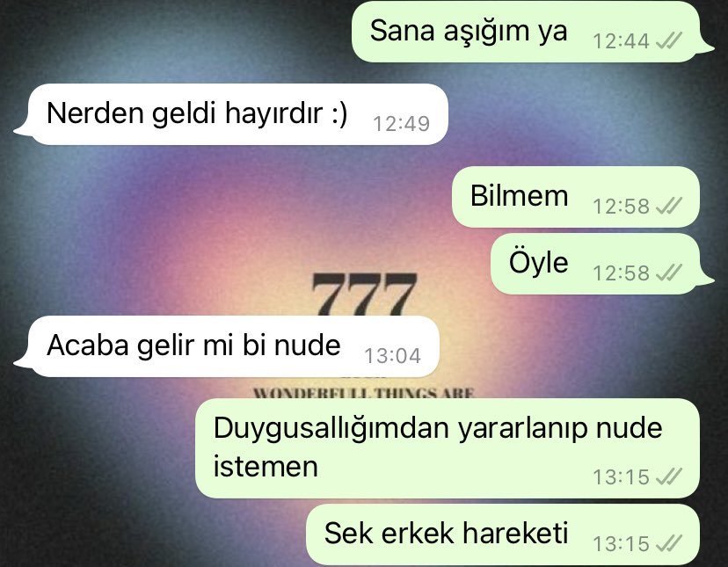Click the 12:44 timestamp
The image size is (728, 567).
click(621, 41)
